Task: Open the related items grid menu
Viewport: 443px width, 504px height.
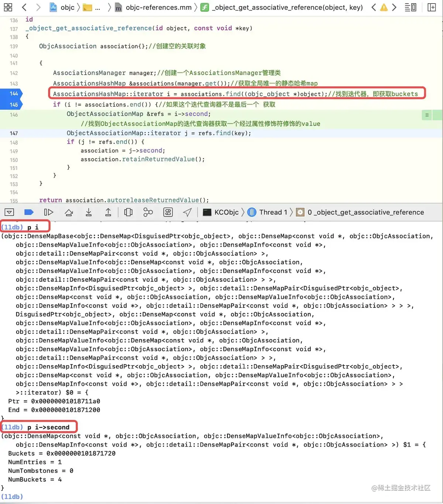Action: (x=8, y=7)
